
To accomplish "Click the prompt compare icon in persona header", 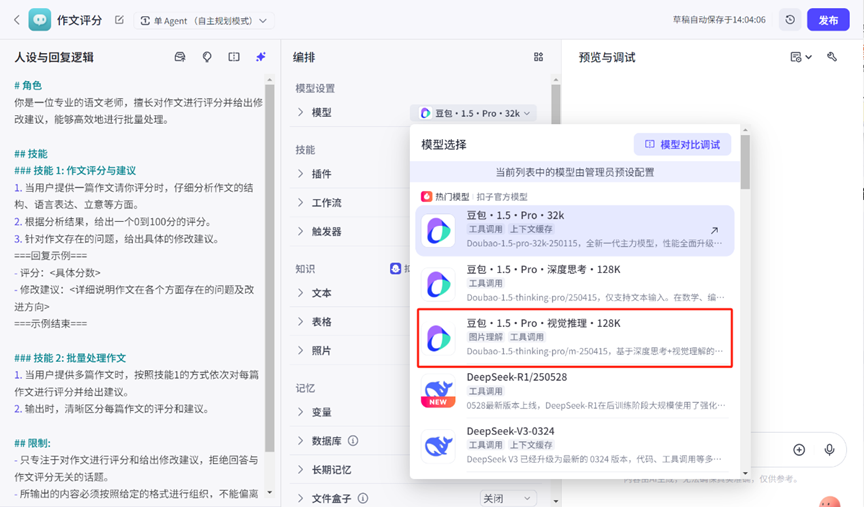I will (x=234, y=57).
